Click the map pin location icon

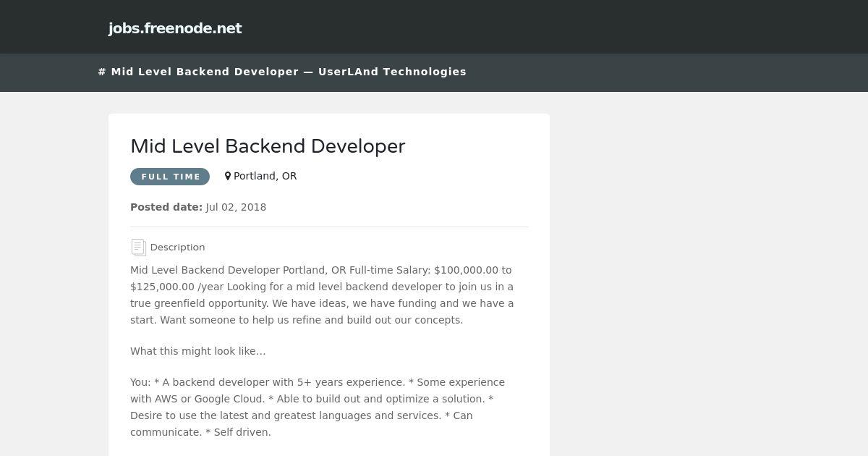[x=228, y=176]
